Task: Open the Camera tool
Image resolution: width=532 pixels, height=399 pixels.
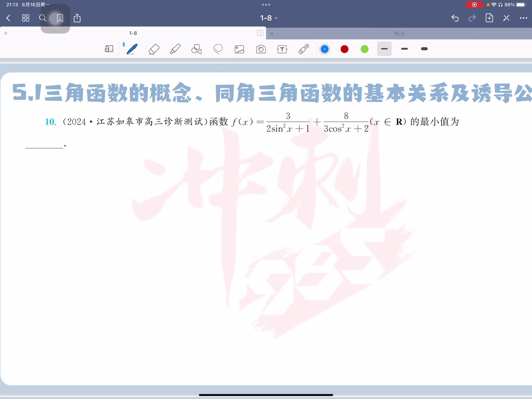Action: (x=261, y=49)
